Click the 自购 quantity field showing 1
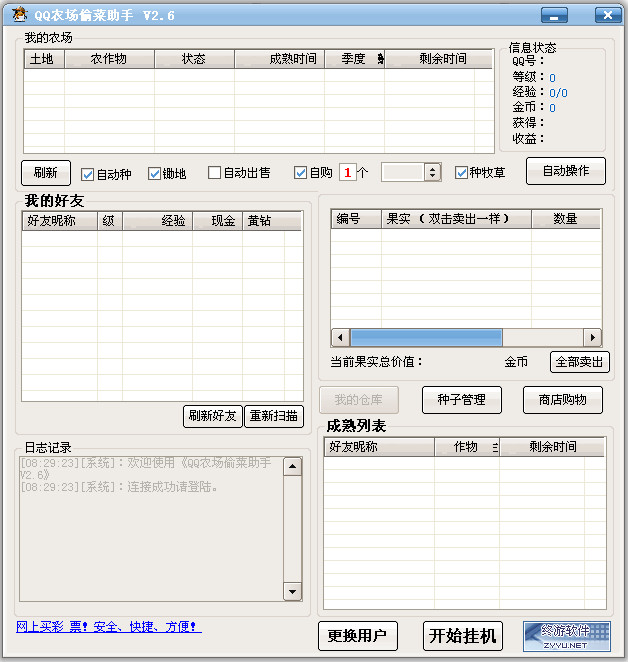The width and height of the screenshot is (628, 662). click(x=348, y=172)
